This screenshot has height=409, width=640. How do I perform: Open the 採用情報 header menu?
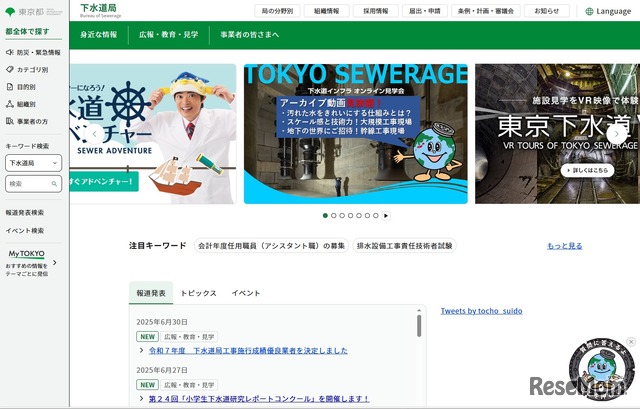pos(376,11)
